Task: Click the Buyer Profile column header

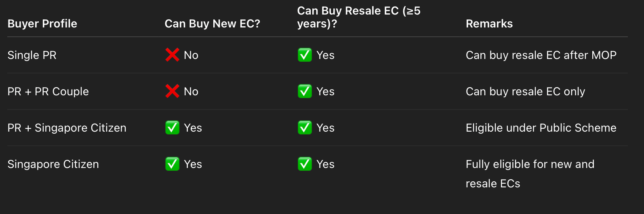Action: click(42, 24)
